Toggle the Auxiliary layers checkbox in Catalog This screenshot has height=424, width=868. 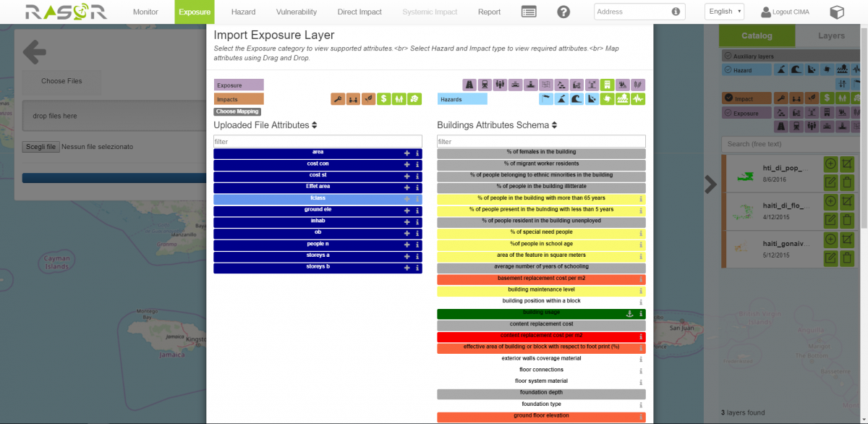727,56
